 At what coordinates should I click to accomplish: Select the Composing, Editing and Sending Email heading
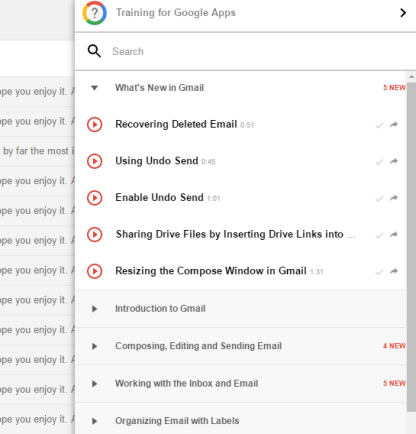(198, 346)
